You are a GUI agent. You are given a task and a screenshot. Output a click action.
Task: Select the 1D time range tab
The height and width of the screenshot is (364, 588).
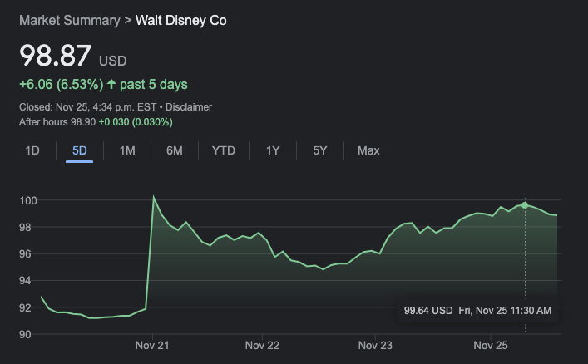pos(32,150)
